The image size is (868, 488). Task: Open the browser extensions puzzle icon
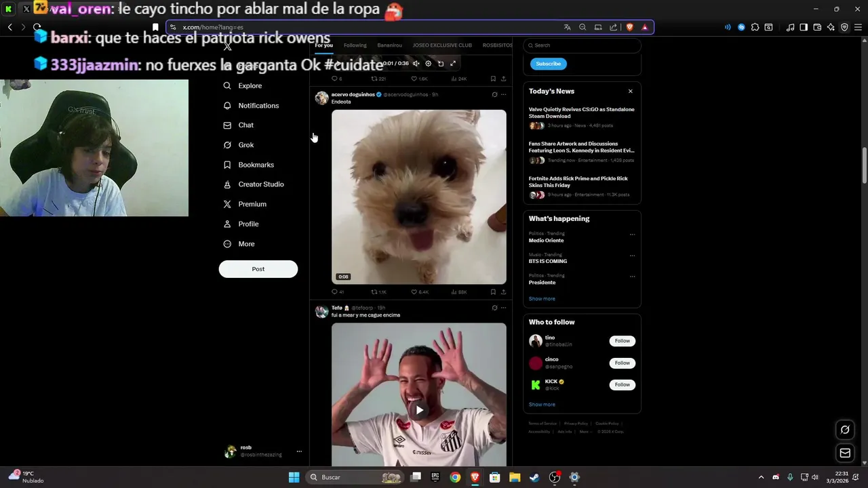tap(755, 27)
